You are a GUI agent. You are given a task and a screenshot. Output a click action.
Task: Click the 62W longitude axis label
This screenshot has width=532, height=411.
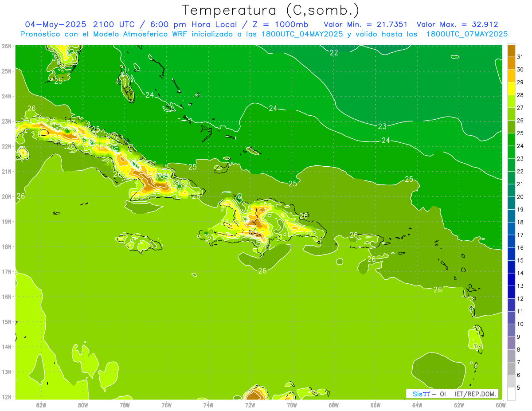(459, 405)
